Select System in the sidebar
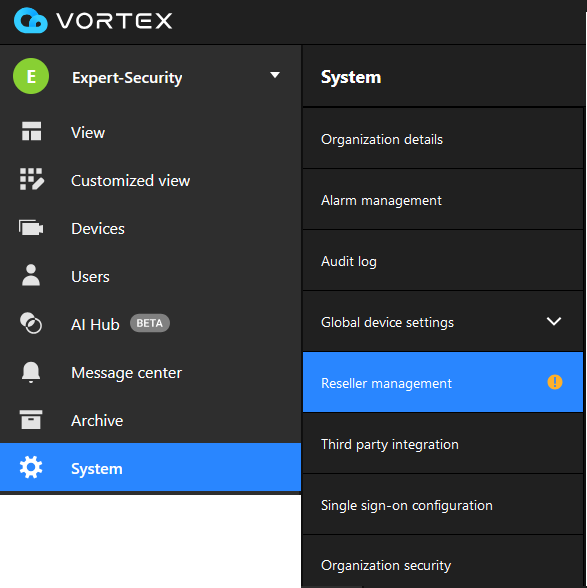587x588 pixels. click(150, 467)
